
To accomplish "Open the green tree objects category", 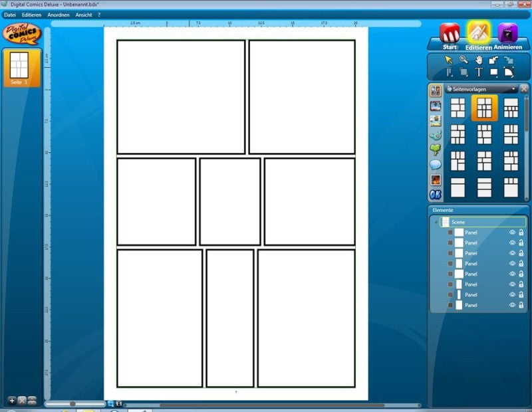I will click(x=436, y=150).
